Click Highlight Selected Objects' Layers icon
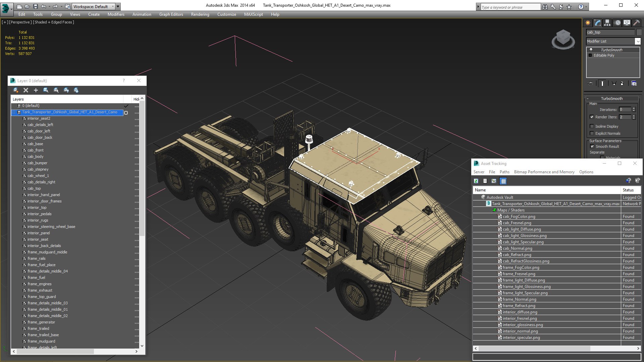Image resolution: width=644 pixels, height=362 pixels. pos(56,90)
